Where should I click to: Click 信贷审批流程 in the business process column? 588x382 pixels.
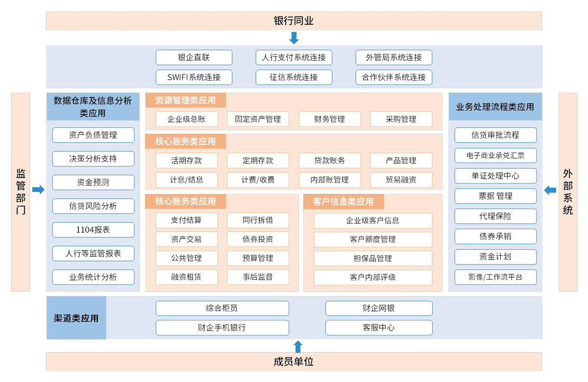point(495,135)
